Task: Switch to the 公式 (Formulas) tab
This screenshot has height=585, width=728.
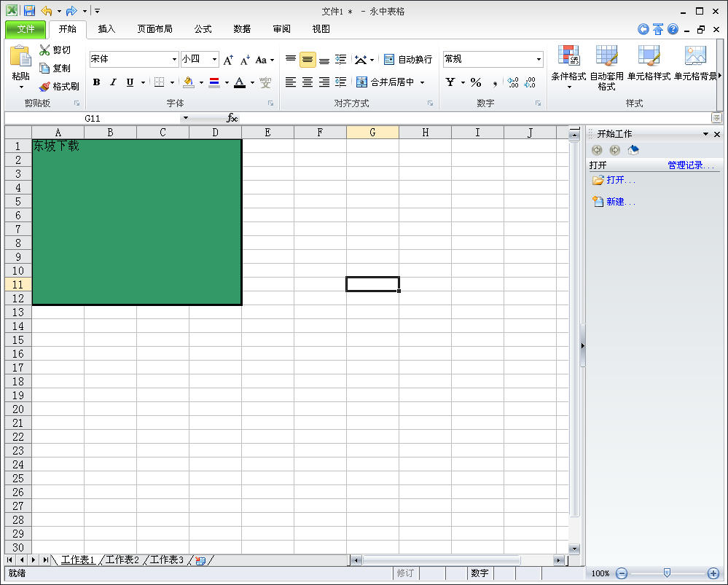Action: click(203, 29)
